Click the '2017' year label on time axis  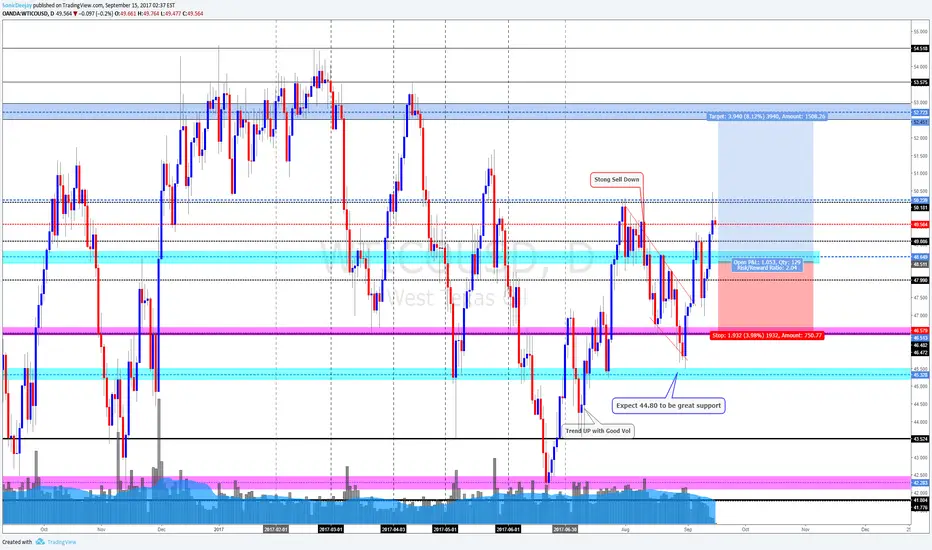(x=219, y=529)
